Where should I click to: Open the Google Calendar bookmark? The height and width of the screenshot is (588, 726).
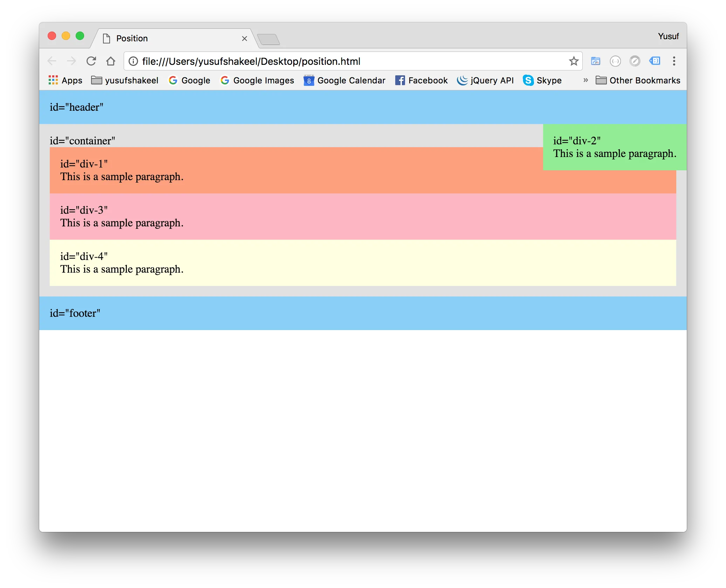tap(344, 81)
